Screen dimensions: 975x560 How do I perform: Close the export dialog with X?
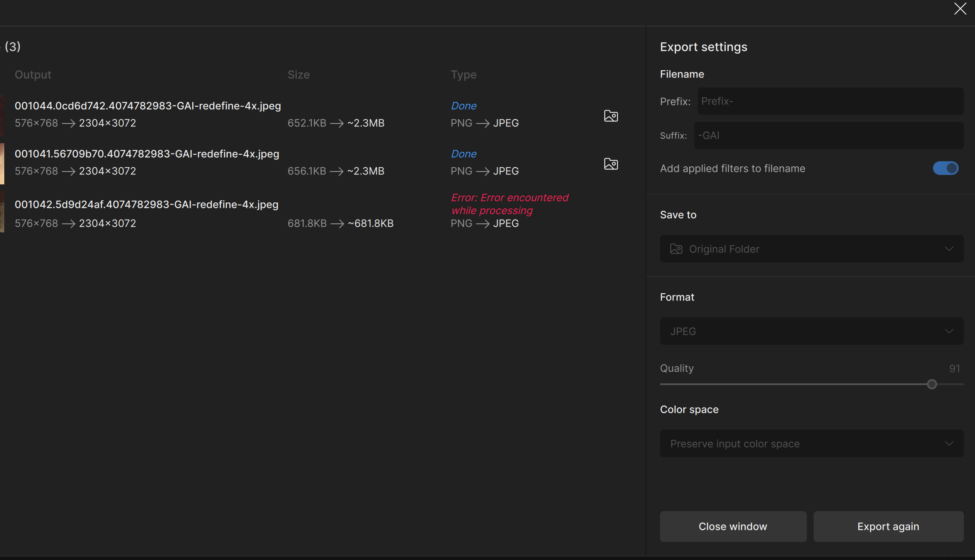coord(960,9)
